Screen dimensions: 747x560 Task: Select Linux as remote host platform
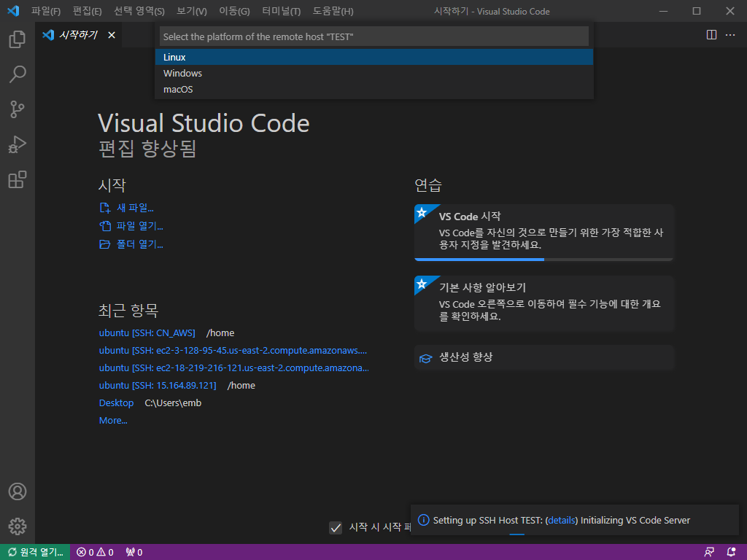(374, 57)
